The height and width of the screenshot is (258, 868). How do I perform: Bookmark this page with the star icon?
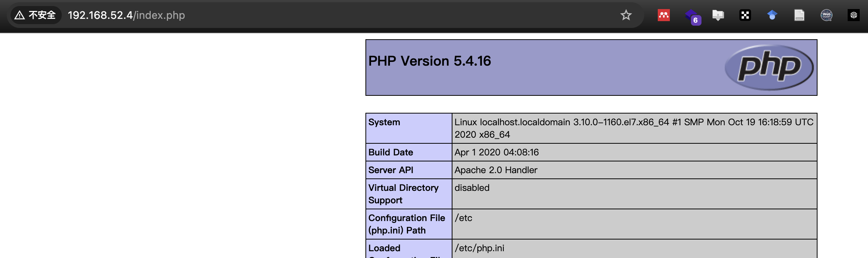626,15
